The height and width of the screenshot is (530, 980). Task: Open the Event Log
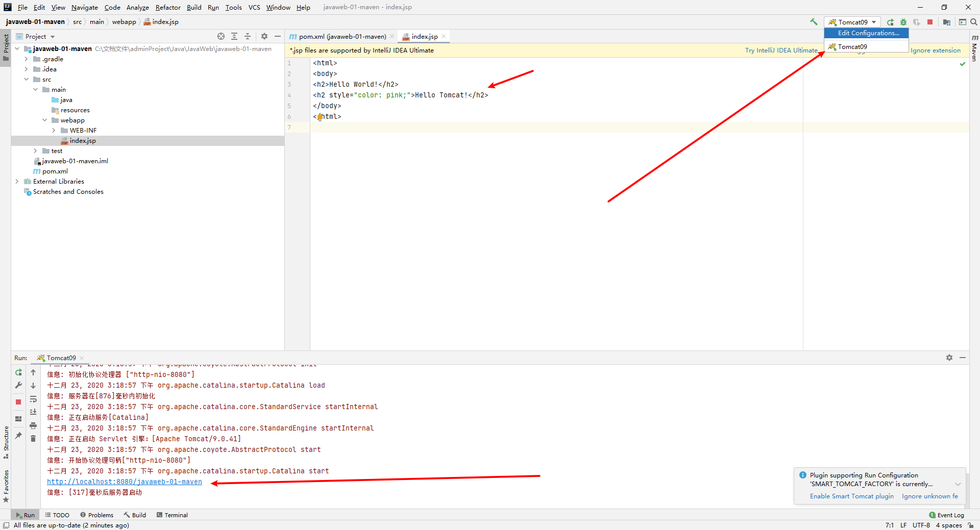point(947,515)
